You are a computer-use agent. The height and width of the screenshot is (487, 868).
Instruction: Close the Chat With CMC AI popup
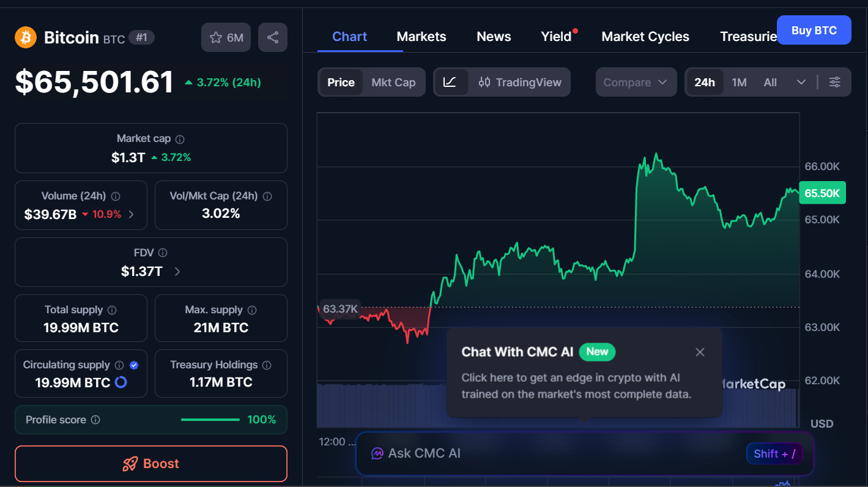pyautogui.click(x=700, y=352)
